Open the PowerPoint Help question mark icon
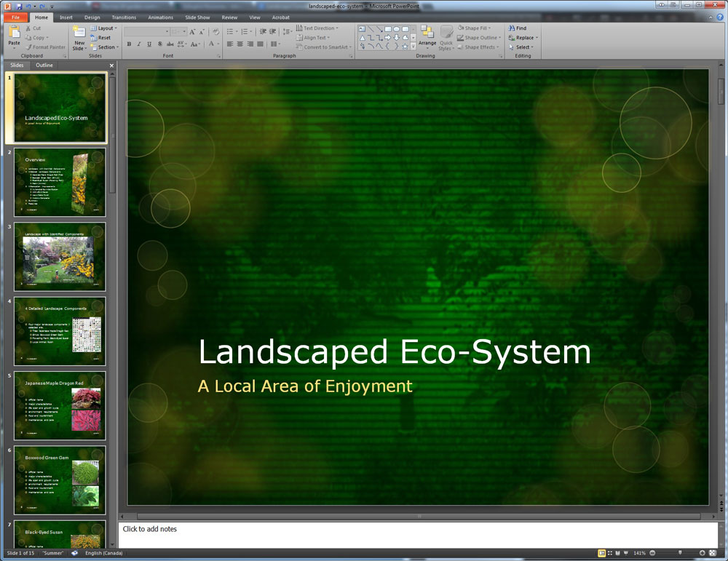The height and width of the screenshot is (561, 728). (721, 17)
